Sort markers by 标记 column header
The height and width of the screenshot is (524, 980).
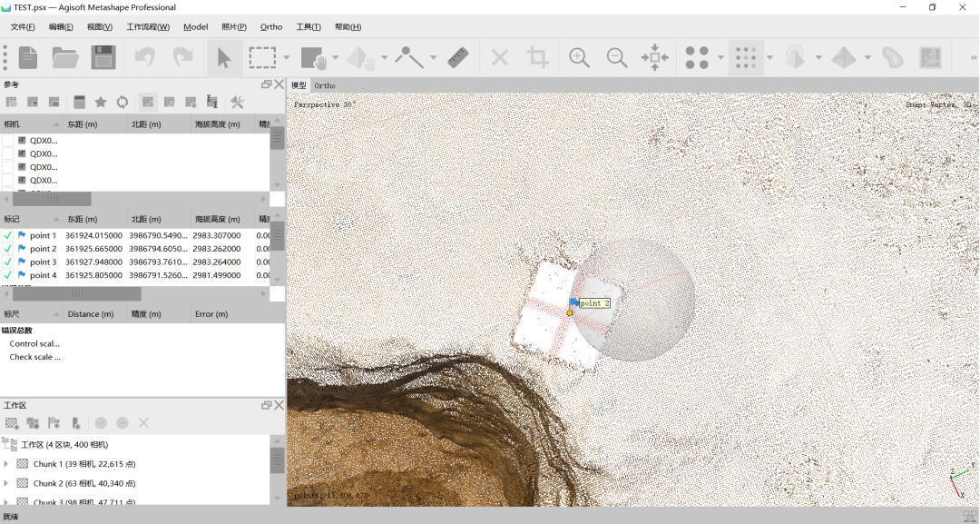coord(31,219)
